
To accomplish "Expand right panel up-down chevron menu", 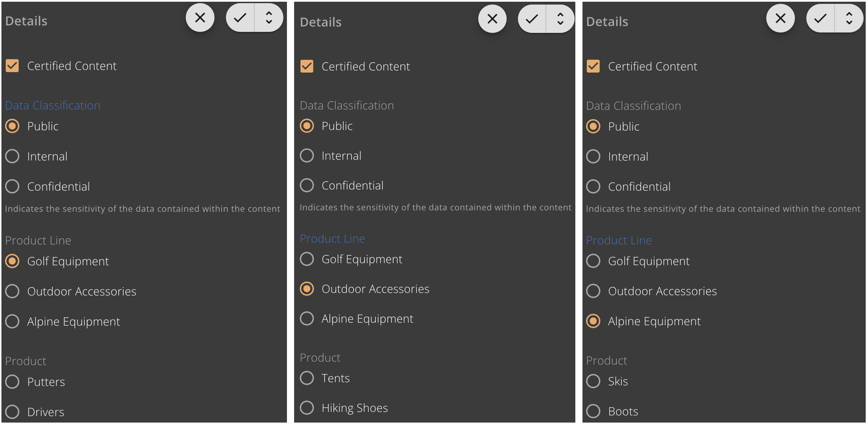I will click(x=849, y=18).
